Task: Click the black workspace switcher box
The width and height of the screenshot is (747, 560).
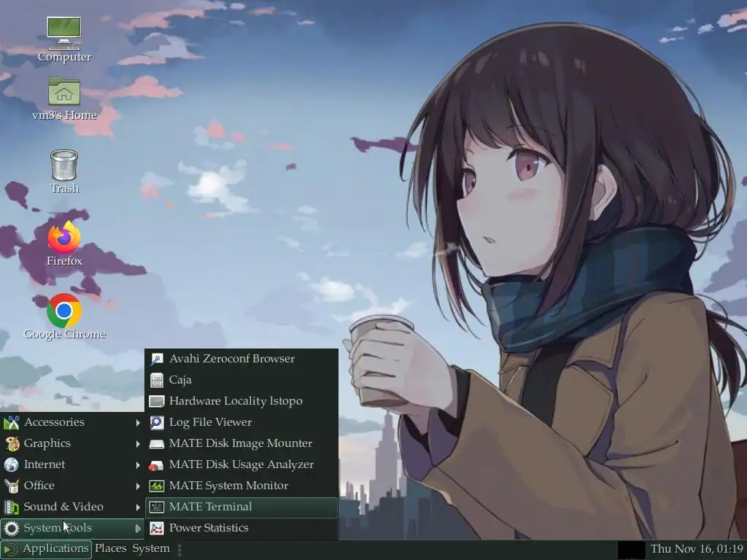Action: (x=632, y=550)
